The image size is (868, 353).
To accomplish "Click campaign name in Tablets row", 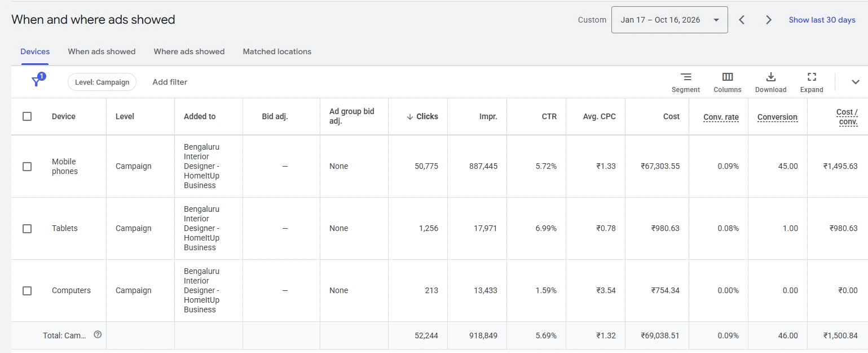I will [x=202, y=228].
